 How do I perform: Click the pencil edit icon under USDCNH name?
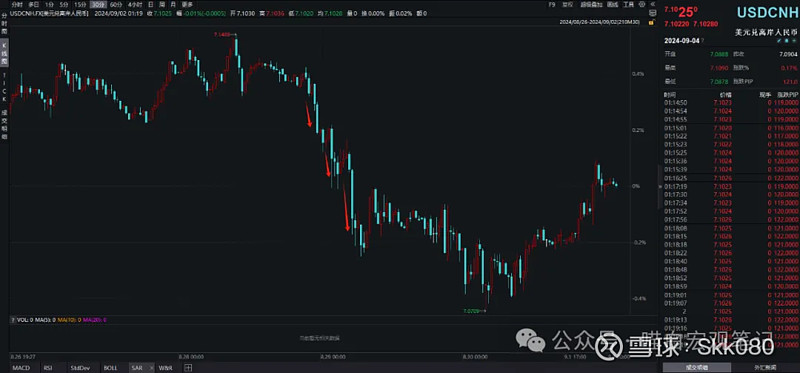[x=779, y=40]
